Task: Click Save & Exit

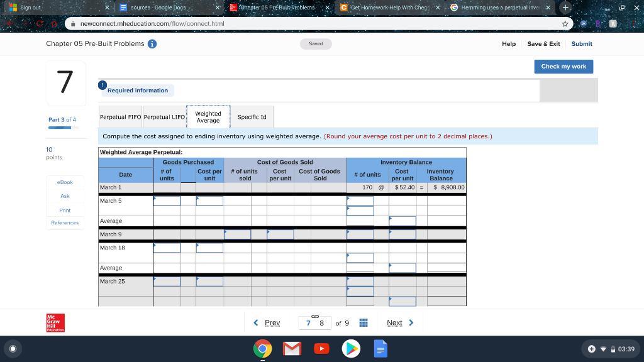Action: (x=543, y=44)
